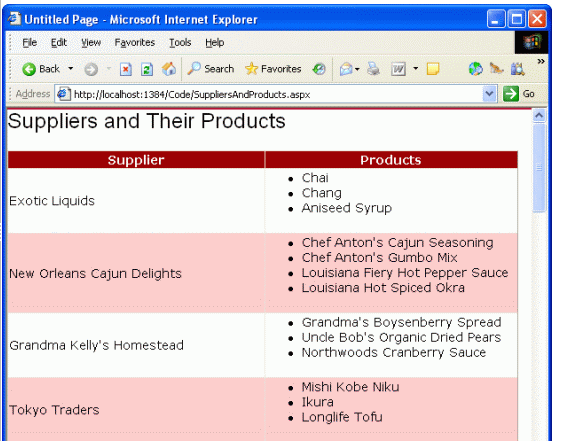Click the Suppliers and Their Products heading
Viewport: 569px width, 441px height.
coord(147,121)
